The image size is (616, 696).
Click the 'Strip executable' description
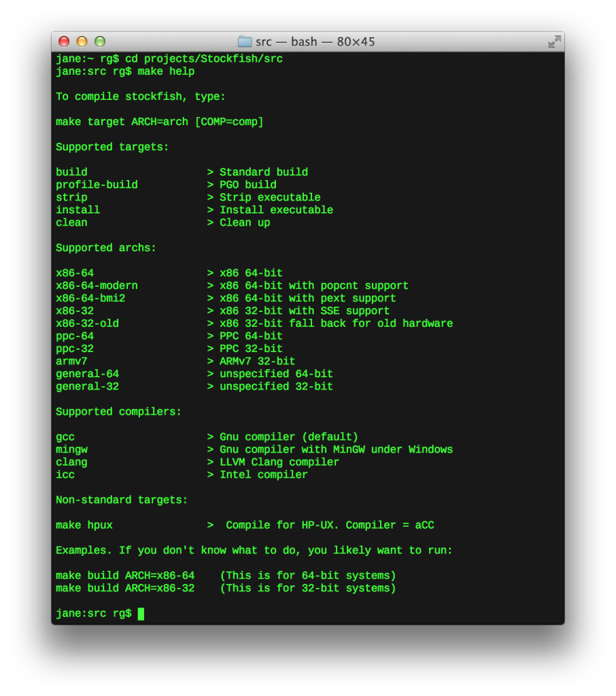pyautogui.click(x=270, y=198)
